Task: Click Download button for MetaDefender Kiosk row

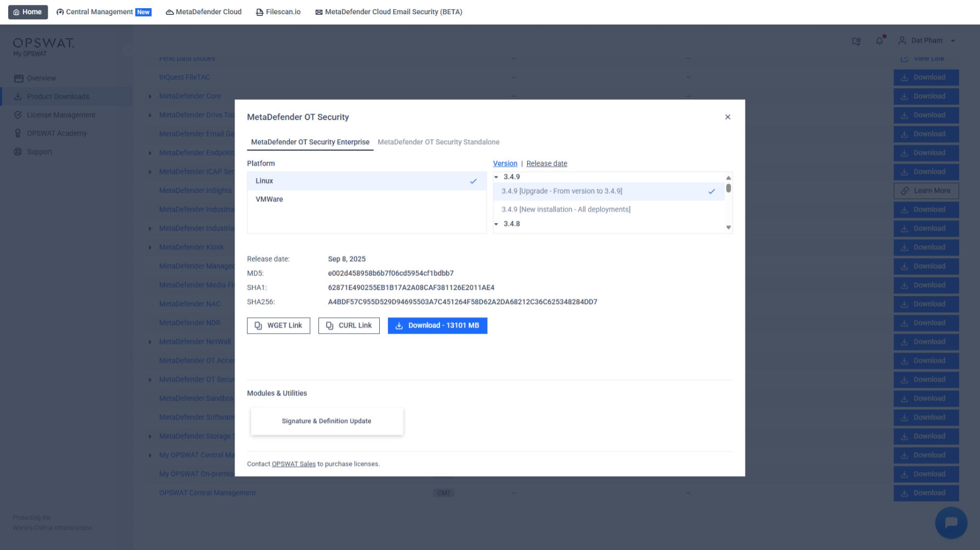Action: coord(926,248)
